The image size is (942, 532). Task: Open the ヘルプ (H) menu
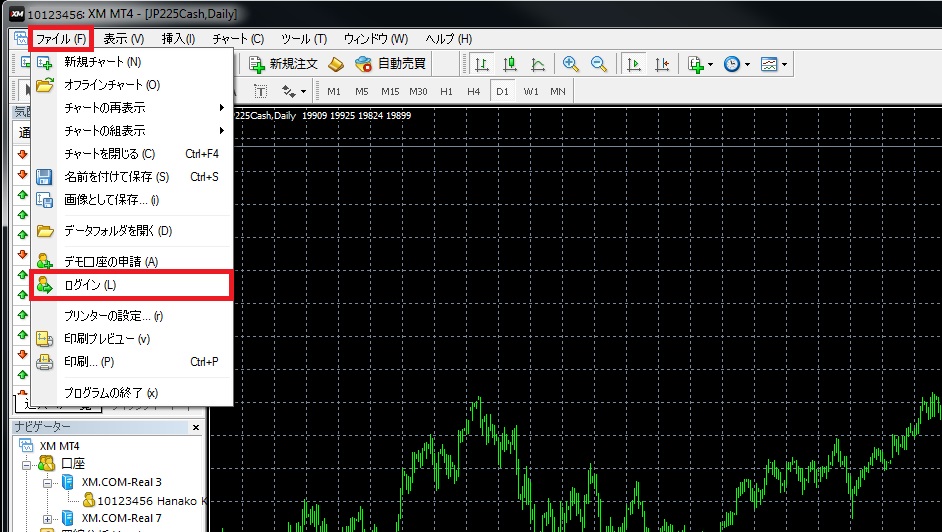tap(449, 39)
